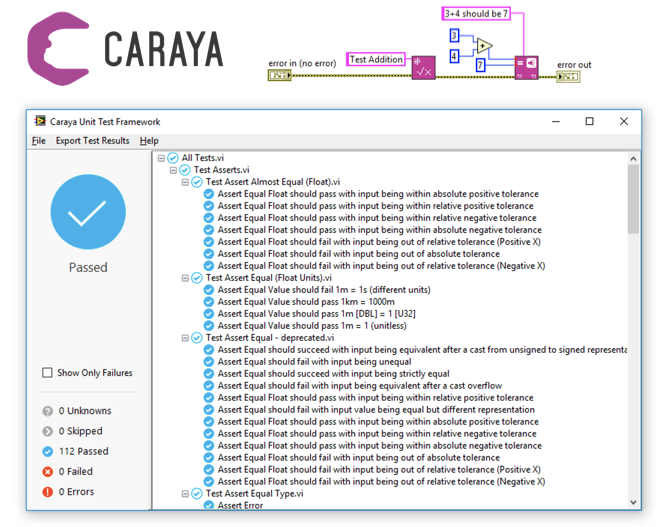Click the 'error in (no error)' label
The height and width of the screenshot is (527, 666).
click(302, 63)
